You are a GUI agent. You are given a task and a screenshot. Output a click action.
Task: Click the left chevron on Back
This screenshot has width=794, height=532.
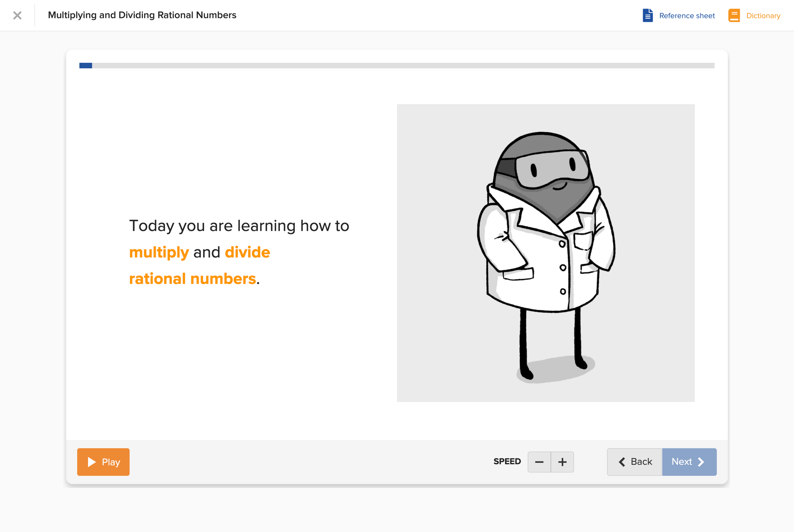[622, 462]
